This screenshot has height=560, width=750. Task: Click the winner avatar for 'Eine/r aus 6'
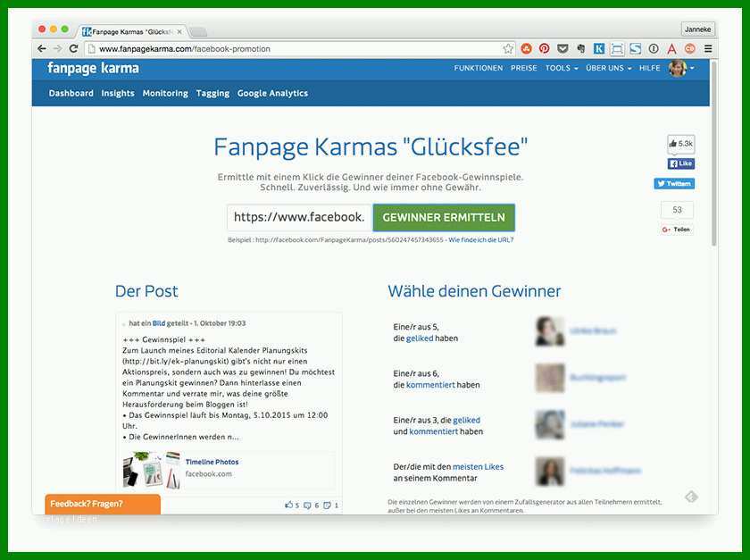550,378
